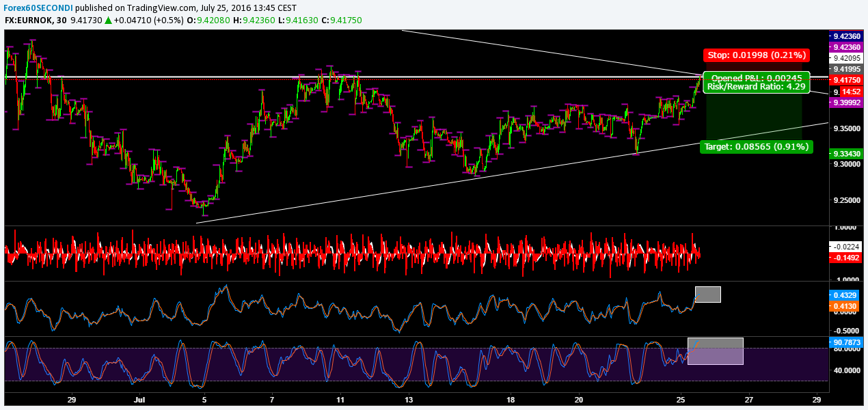Viewport: 868px width, 410px height.
Task: Click the purple 9.42360 price scale label
Action: point(847,47)
